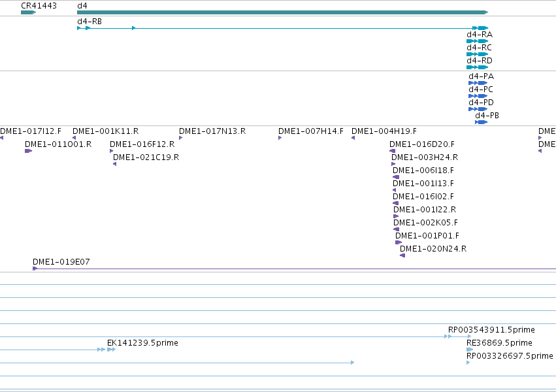556x392 pixels.
Task: Select the d4-RA transcript glyph
Action: pos(478,41)
